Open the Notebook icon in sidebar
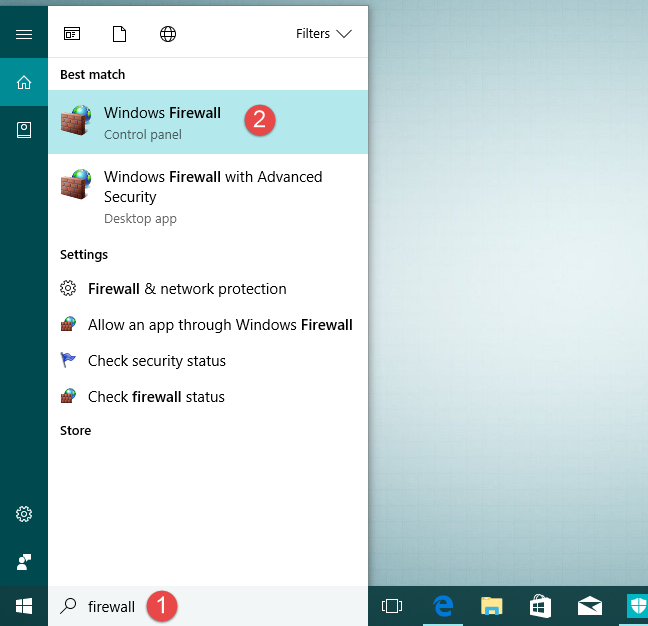Viewport: 648px width, 626px height. point(24,130)
